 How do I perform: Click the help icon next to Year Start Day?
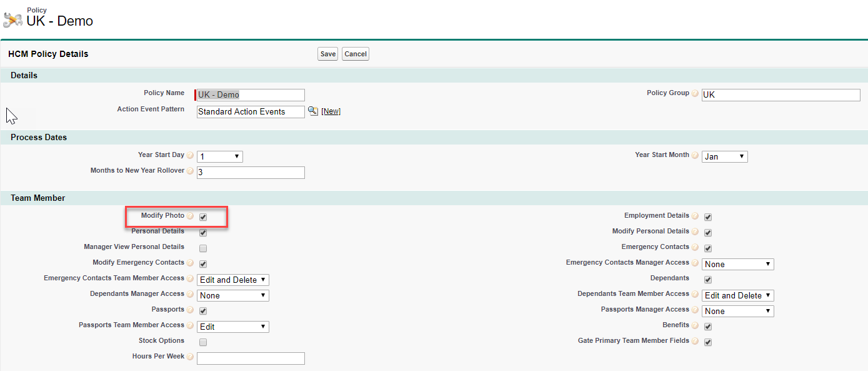pyautogui.click(x=190, y=155)
